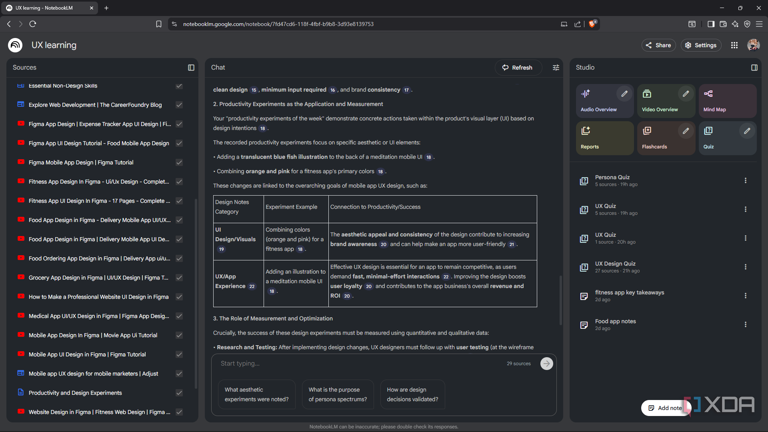The image size is (768, 432).
Task: Uncheck Medical App UI/UX Design source
Action: tap(179, 316)
